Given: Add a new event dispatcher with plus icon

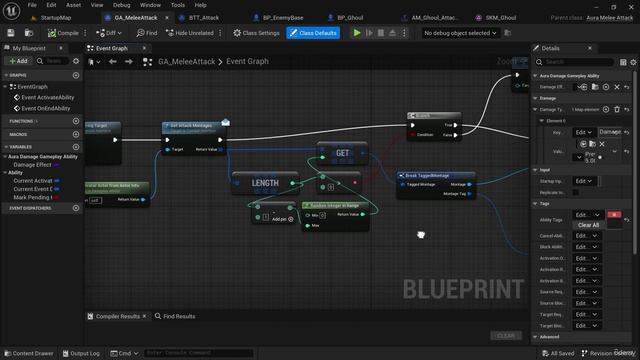Looking at the screenshot, I should pos(76,208).
